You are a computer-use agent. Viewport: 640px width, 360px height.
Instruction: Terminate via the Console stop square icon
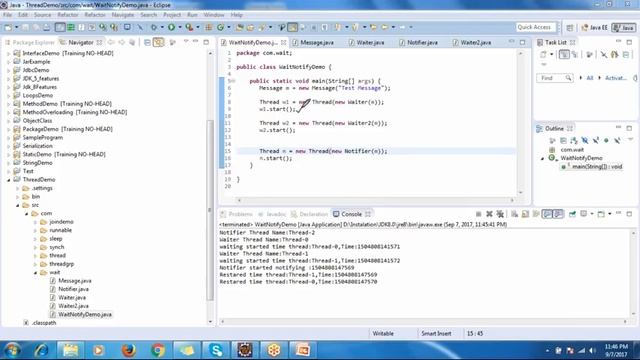tap(478, 214)
